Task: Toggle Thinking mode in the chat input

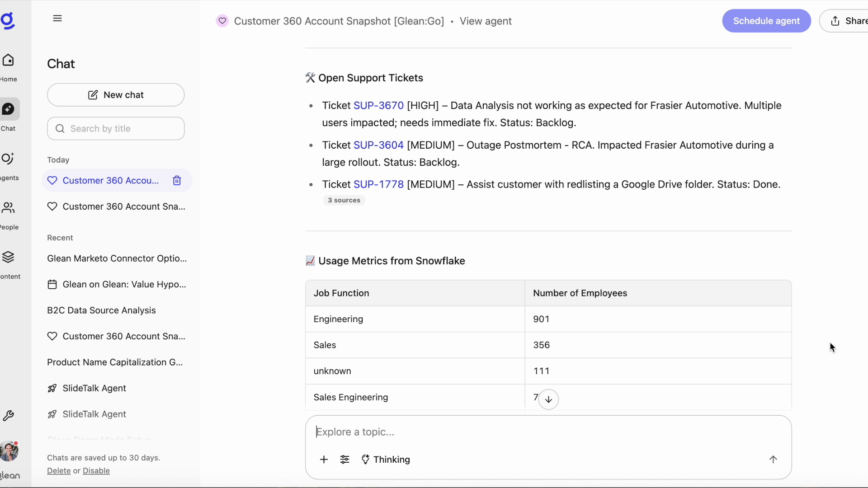Action: tap(386, 460)
